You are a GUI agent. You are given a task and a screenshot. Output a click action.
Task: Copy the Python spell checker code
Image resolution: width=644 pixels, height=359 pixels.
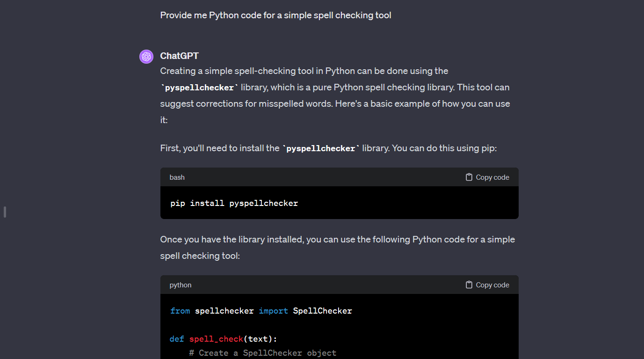coord(487,285)
